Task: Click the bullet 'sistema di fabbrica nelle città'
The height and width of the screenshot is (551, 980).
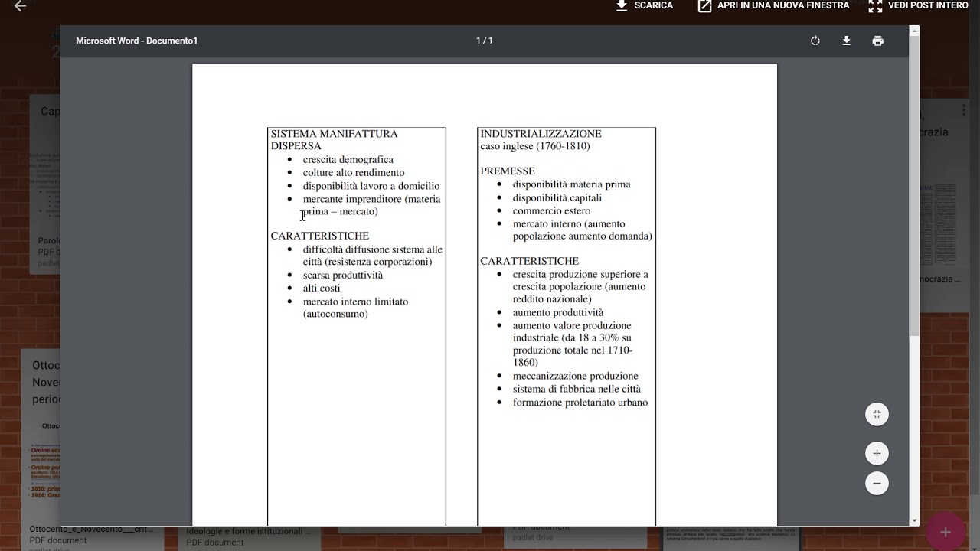Action: click(x=577, y=390)
